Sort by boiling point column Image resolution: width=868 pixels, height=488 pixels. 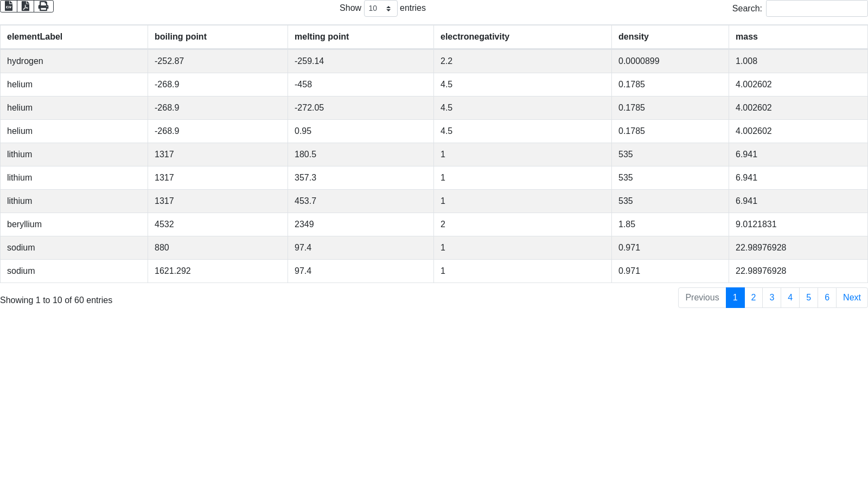point(181,37)
